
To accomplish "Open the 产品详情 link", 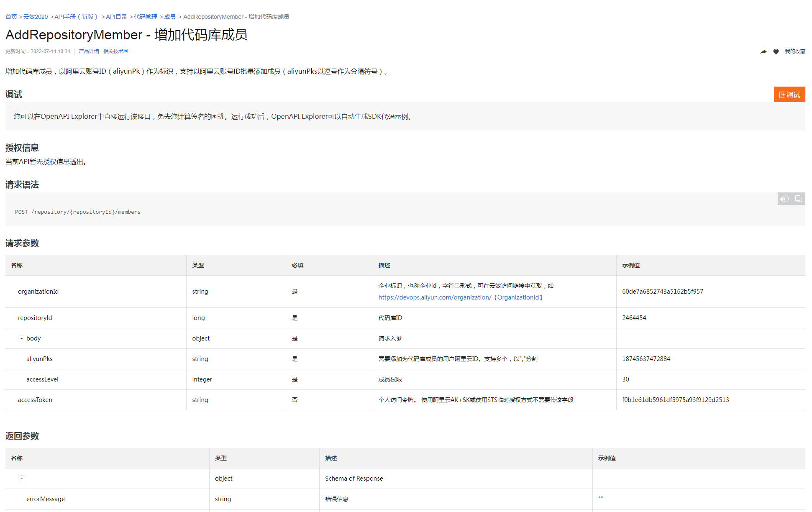I will [89, 51].
